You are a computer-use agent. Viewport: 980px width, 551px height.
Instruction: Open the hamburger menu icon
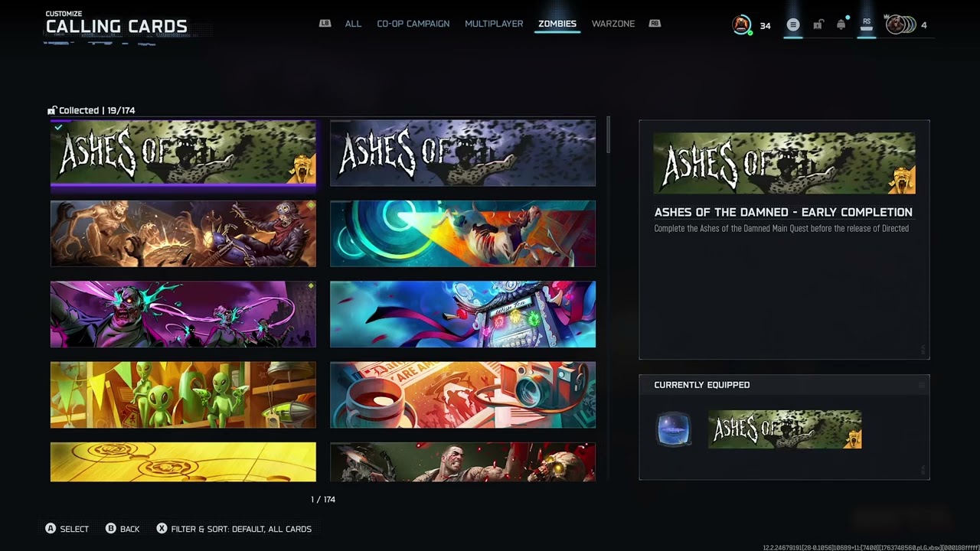[x=793, y=25]
